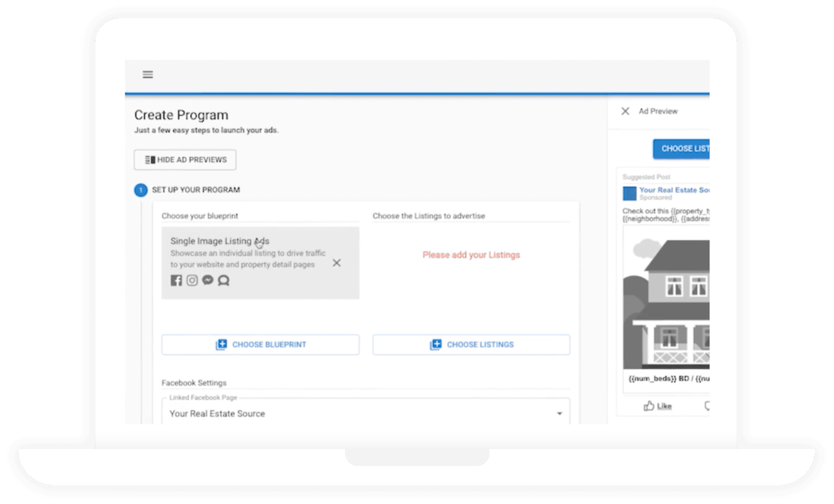Click the Choose Blueprint button

point(260,344)
